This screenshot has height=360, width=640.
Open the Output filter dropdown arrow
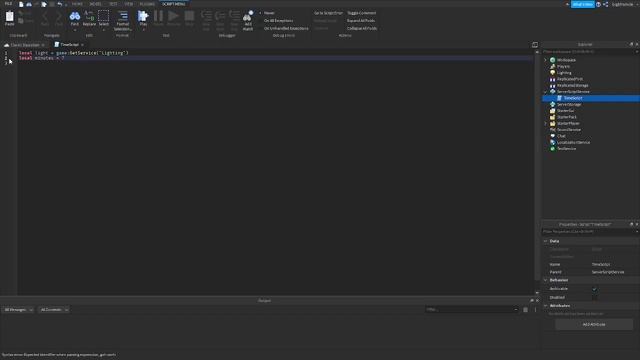516,310
